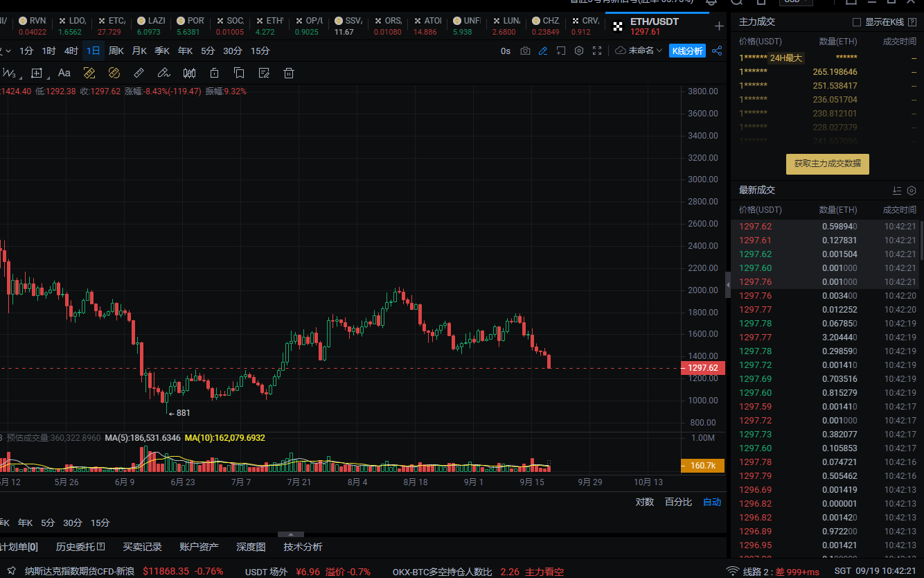
Task: Open the 账户资产 tab
Action: [x=199, y=547]
